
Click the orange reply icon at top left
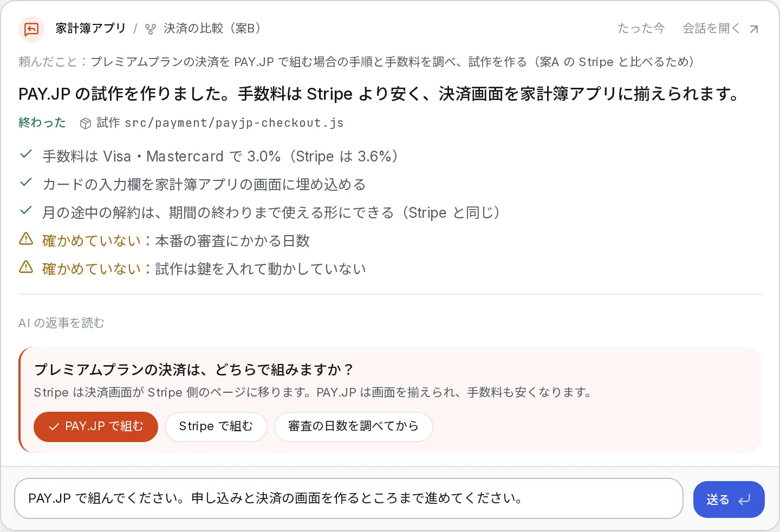(31, 29)
